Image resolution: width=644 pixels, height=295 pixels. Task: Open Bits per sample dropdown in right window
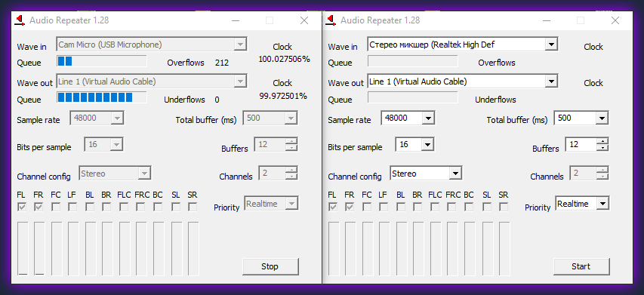pyautogui.click(x=427, y=144)
